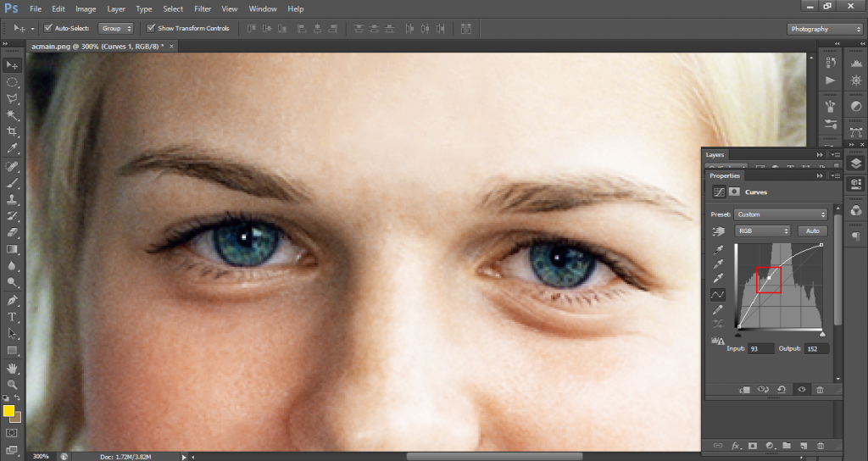Viewport: 868px width, 461px height.
Task: Enable edit-points curve mode
Action: click(x=718, y=294)
